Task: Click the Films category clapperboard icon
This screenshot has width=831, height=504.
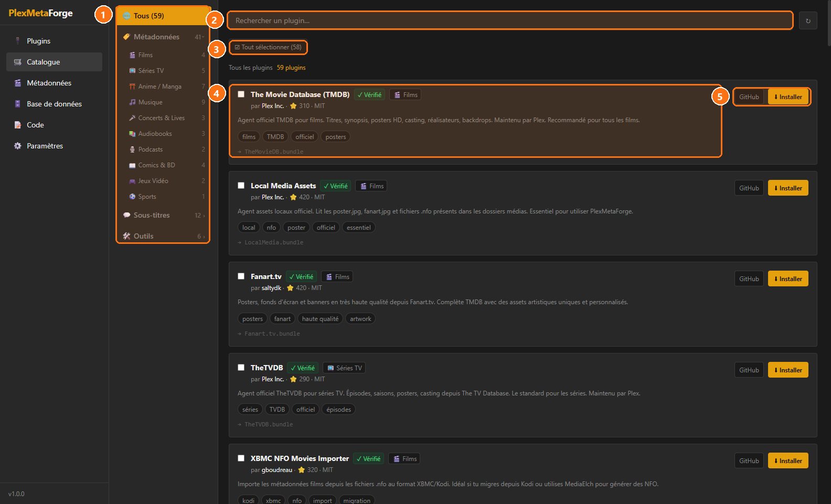Action: pyautogui.click(x=133, y=55)
